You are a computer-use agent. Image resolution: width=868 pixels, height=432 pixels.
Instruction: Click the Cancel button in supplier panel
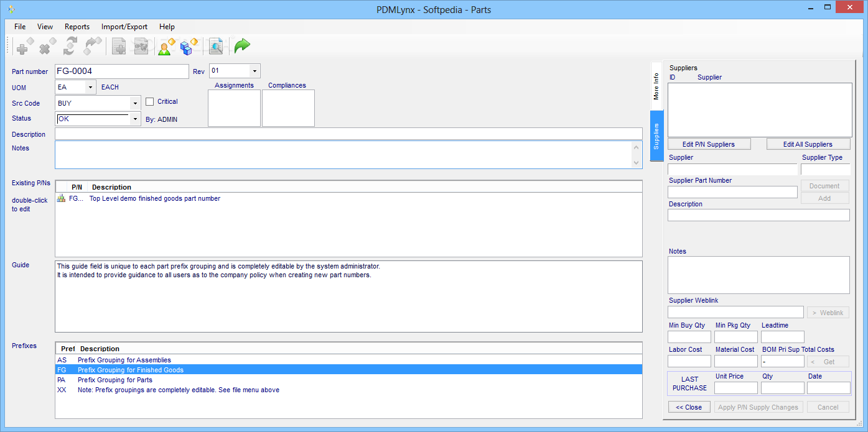point(828,407)
